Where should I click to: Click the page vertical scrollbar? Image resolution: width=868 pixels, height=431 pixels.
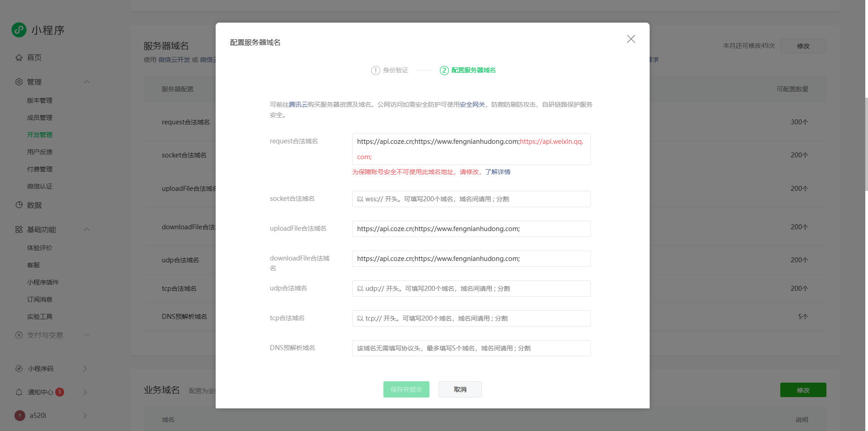coord(866,144)
